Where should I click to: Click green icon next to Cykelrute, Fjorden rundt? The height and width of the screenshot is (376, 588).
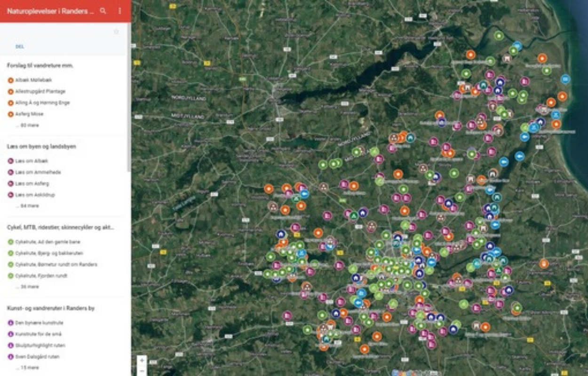coord(10,276)
